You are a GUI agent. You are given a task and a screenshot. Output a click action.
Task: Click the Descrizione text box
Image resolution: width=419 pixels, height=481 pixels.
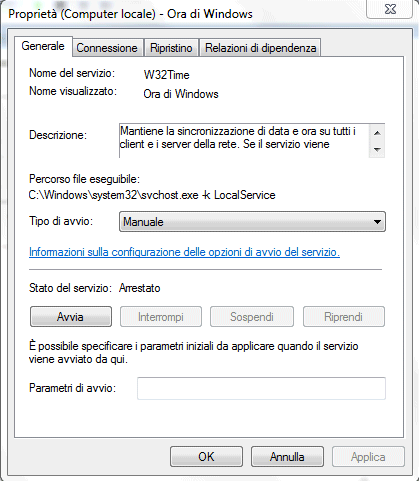click(x=244, y=140)
